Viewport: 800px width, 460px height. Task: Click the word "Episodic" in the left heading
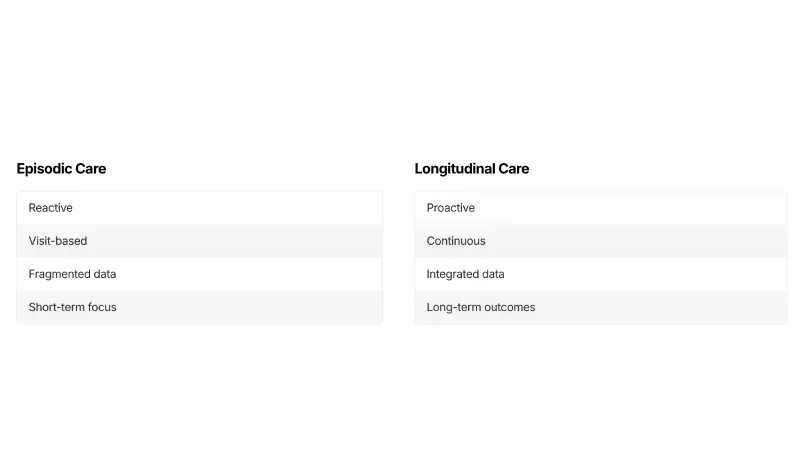click(x=44, y=169)
